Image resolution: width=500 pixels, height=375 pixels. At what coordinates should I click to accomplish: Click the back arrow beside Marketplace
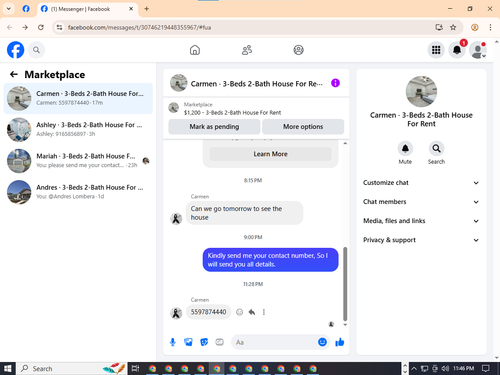tap(14, 74)
